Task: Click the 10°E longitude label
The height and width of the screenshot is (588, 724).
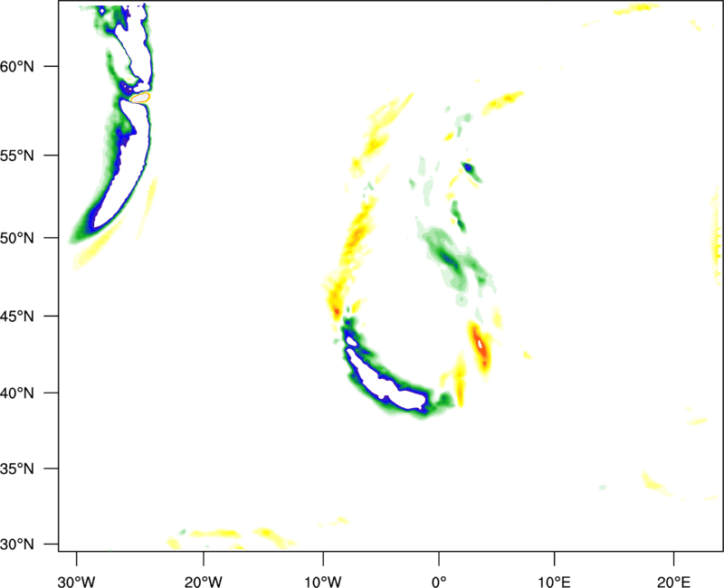Action: click(x=555, y=582)
